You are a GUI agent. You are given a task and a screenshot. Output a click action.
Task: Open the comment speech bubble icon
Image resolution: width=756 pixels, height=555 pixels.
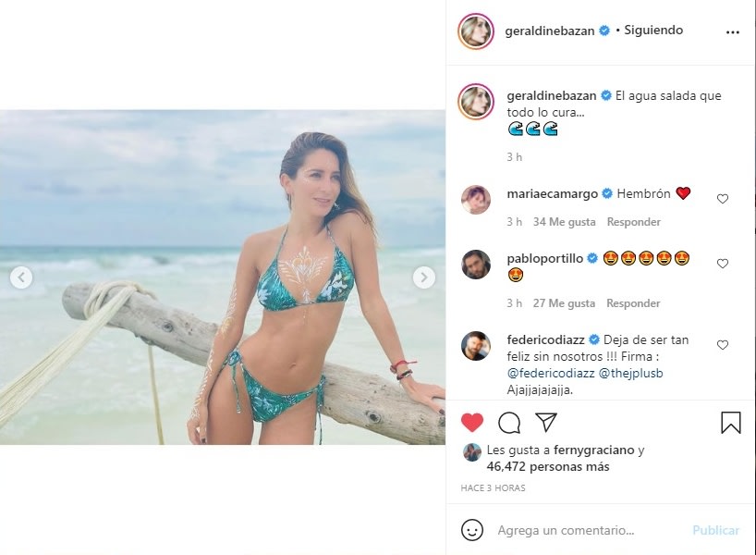509,423
